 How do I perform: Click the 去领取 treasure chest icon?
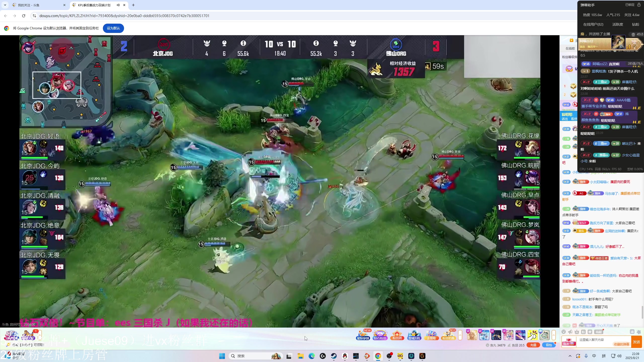[431, 335]
